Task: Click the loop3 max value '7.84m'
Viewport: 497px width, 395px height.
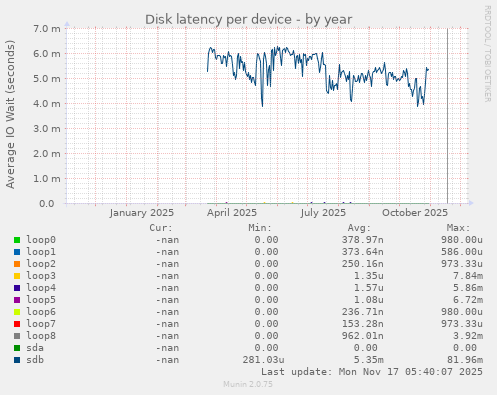Action: pos(468,276)
